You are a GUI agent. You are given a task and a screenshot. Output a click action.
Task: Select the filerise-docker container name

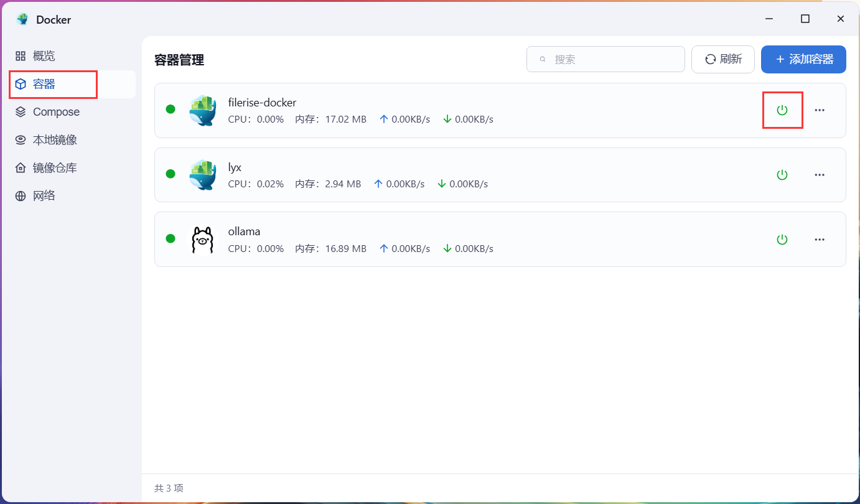click(262, 102)
